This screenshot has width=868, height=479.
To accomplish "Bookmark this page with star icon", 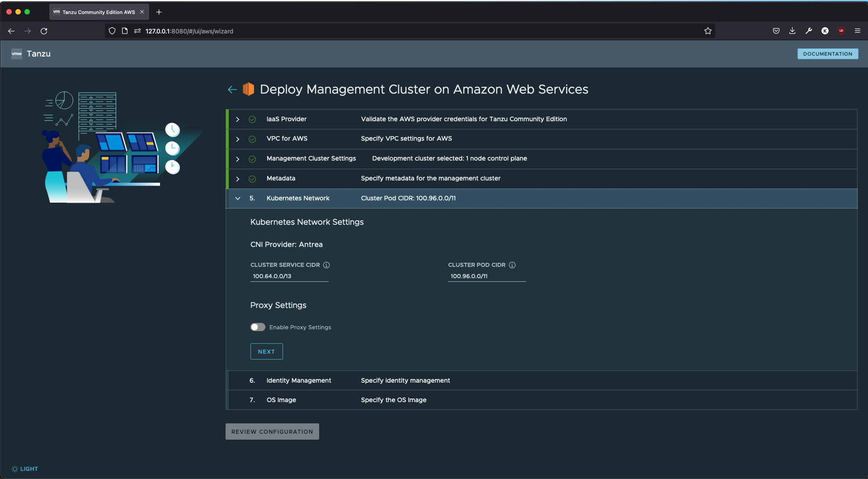I will (708, 31).
